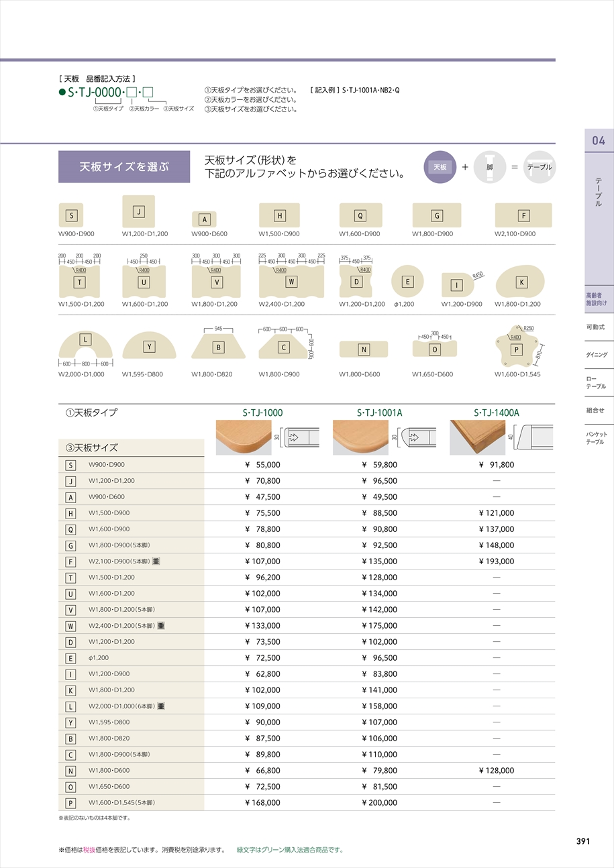Select the V tabletop shape W1,800·D1,200

[x=216, y=282]
